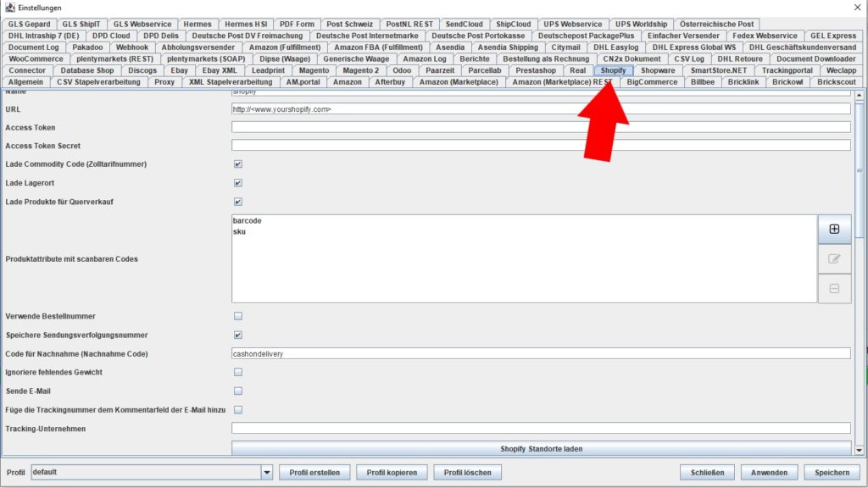This screenshot has width=868, height=488.
Task: Open the WooCommerce tab
Action: [36, 58]
